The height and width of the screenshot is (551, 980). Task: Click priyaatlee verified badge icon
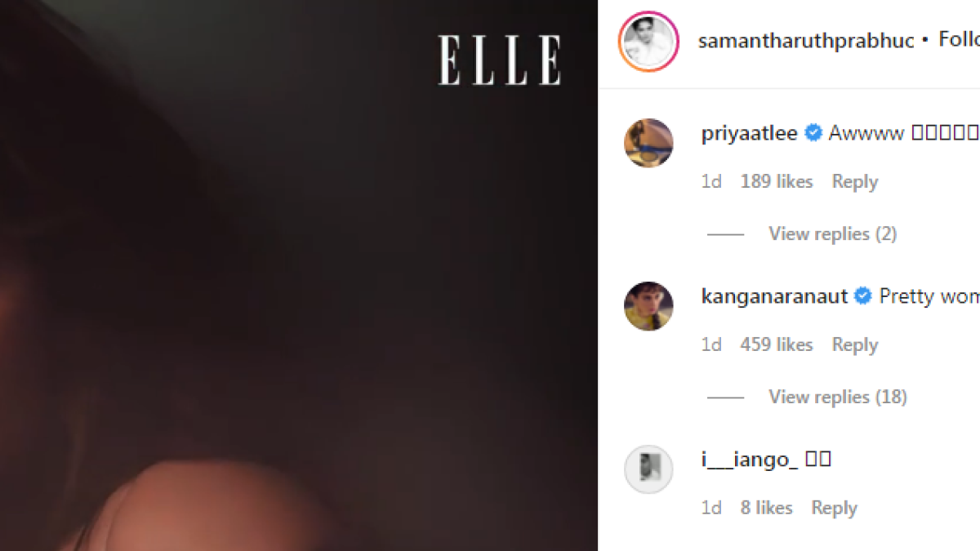(813, 133)
